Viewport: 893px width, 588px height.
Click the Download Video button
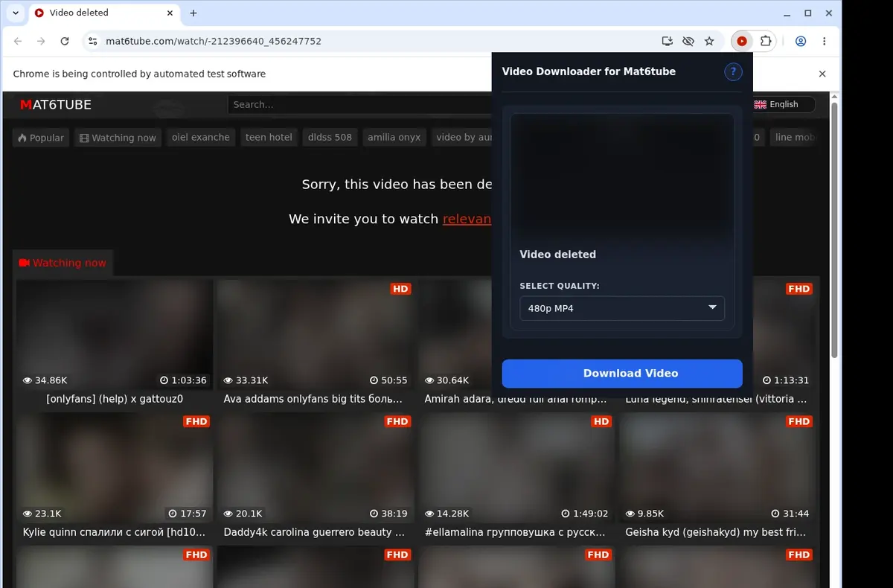(x=622, y=374)
